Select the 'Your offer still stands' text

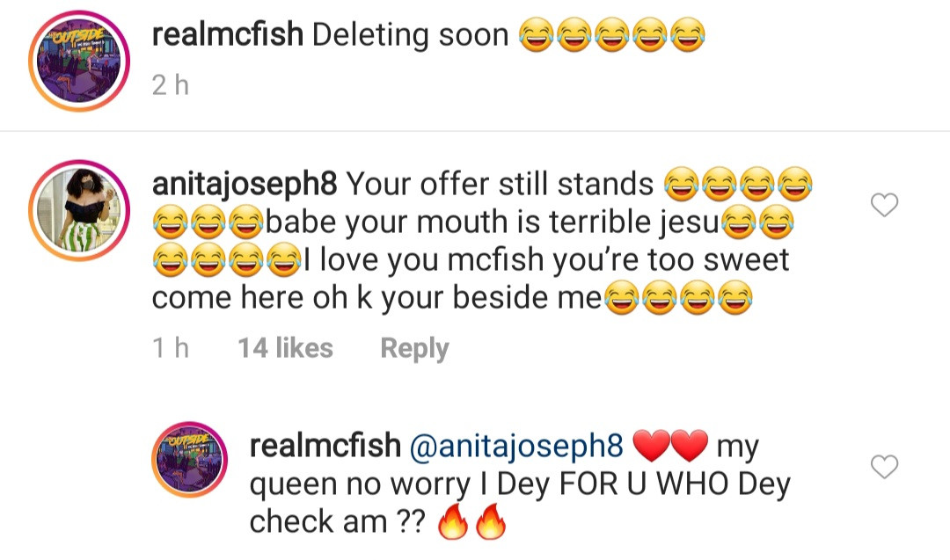500,185
